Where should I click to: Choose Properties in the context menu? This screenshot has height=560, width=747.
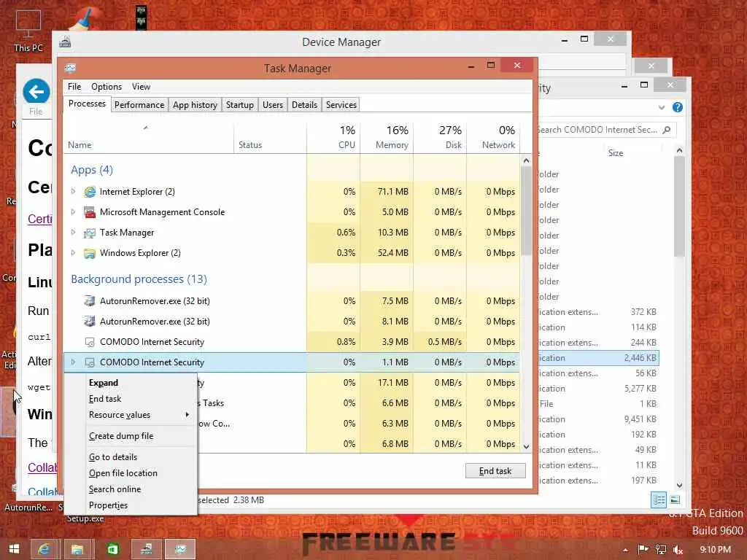[131, 505]
